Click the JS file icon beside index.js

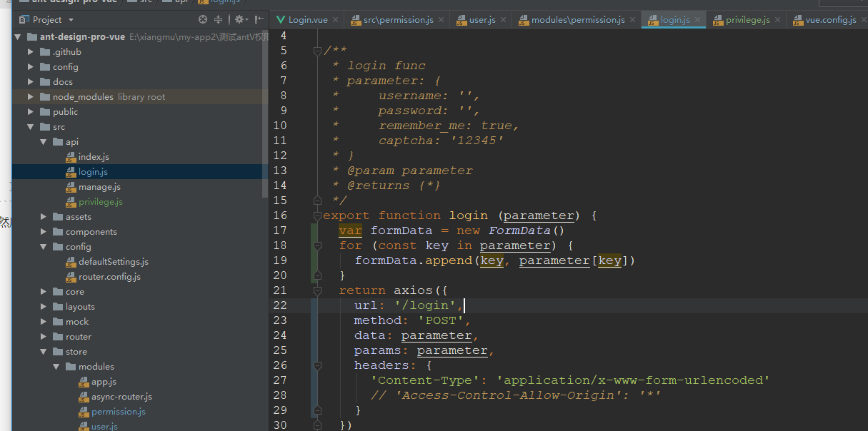click(71, 157)
